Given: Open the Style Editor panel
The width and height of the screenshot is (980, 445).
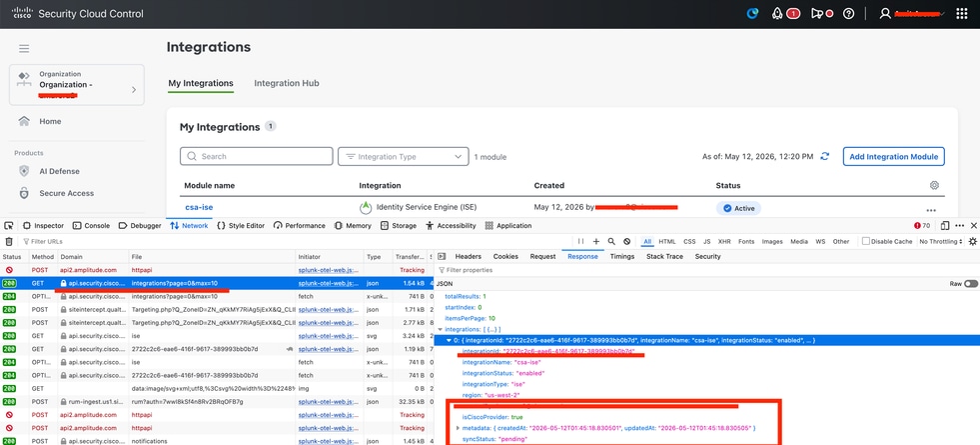Looking at the screenshot, I should pos(240,225).
